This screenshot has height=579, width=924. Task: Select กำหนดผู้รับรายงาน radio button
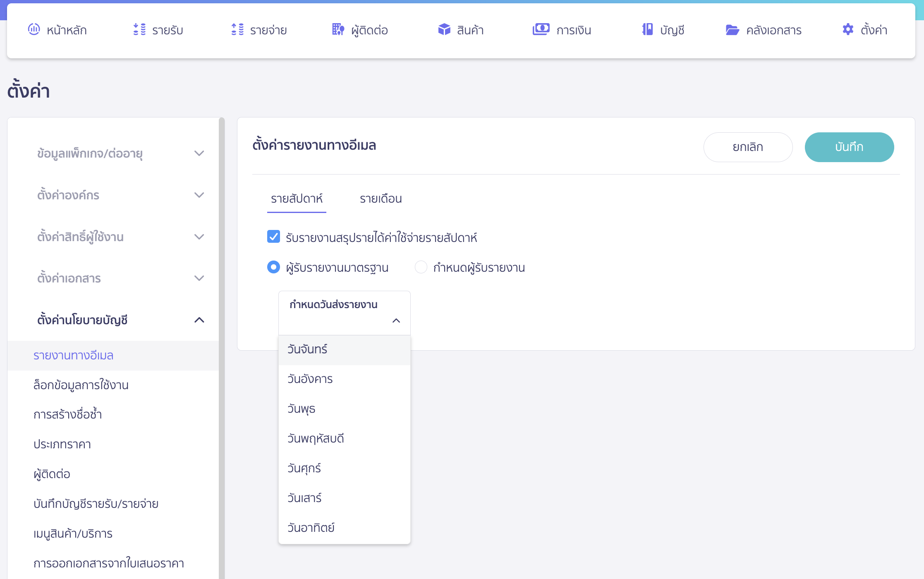coord(421,267)
